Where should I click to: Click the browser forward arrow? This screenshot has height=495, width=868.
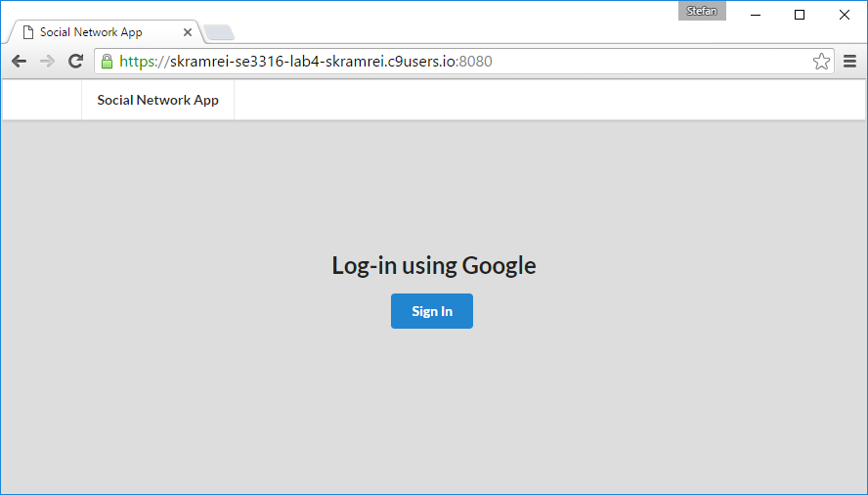47,61
